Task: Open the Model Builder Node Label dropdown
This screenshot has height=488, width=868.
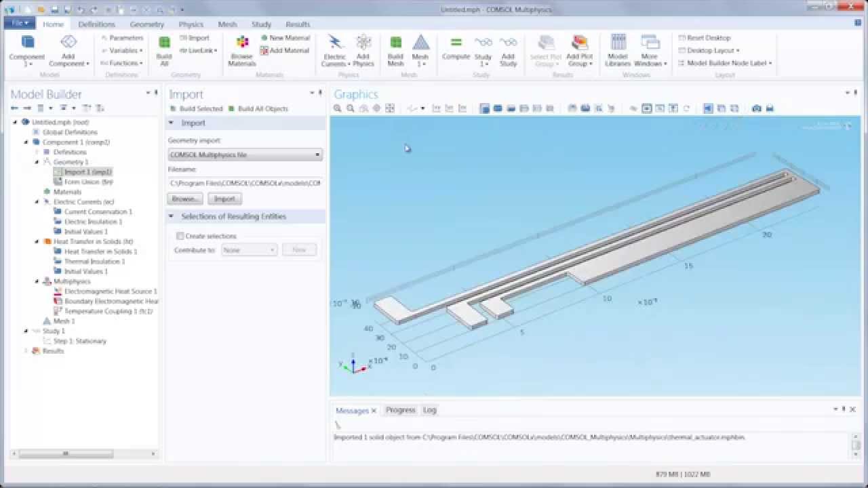Action: [x=725, y=63]
